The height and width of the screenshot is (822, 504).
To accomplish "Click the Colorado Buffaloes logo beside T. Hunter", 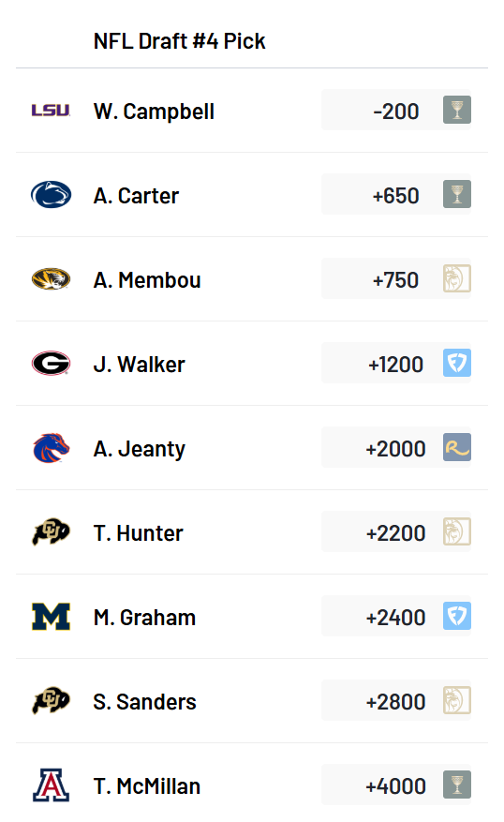I will click(x=51, y=532).
